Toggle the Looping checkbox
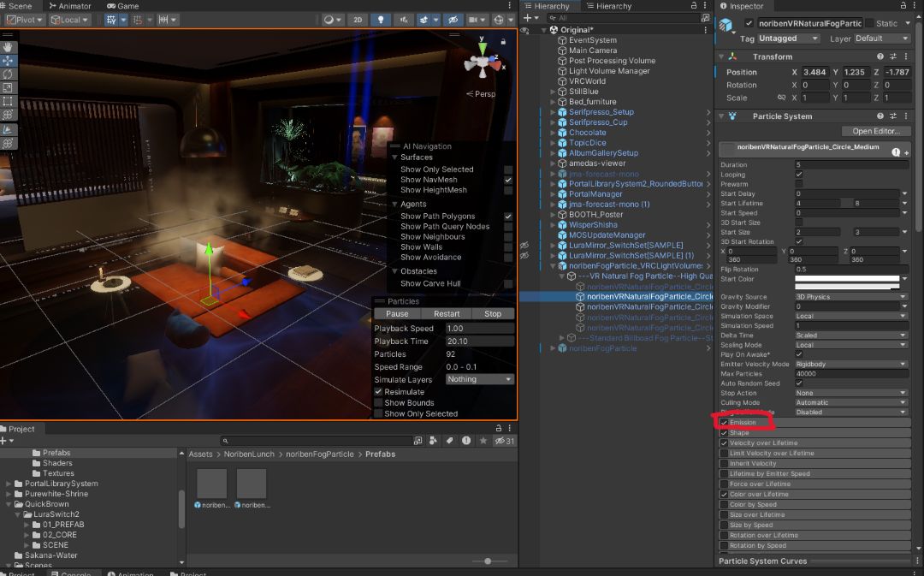The image size is (924, 576). 799,175
